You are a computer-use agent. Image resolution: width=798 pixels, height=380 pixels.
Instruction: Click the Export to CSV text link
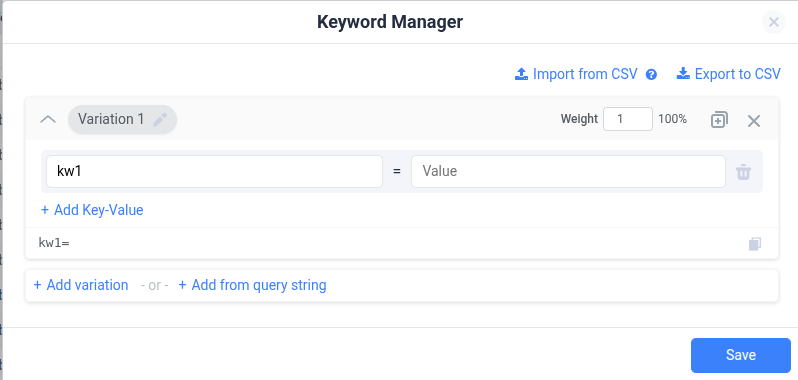click(x=737, y=74)
